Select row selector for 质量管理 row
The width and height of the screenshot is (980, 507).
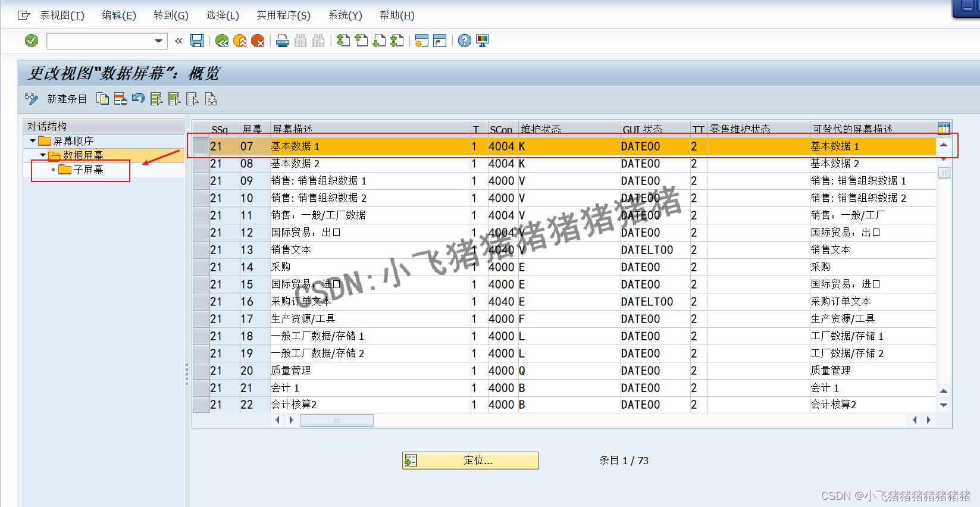tap(201, 371)
